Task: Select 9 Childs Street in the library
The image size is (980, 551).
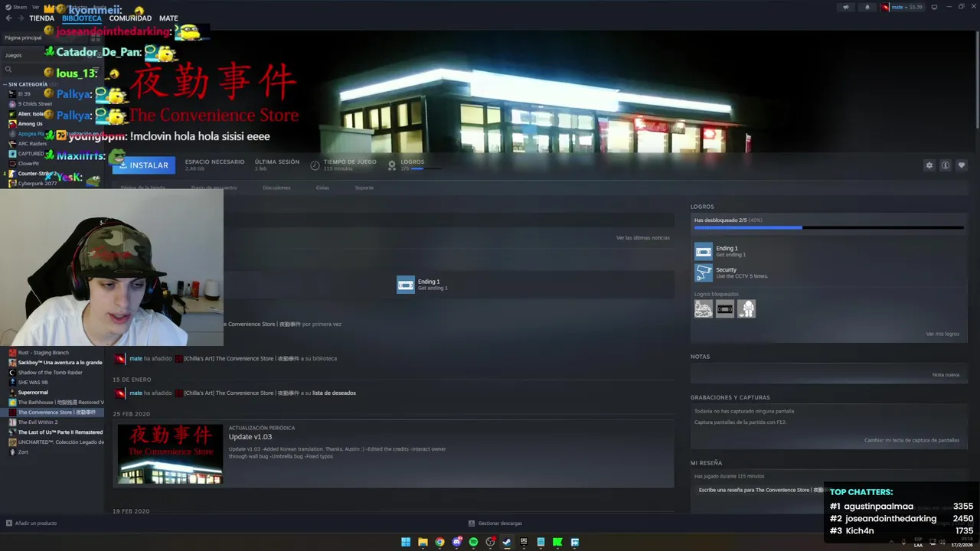Action: click(34, 104)
